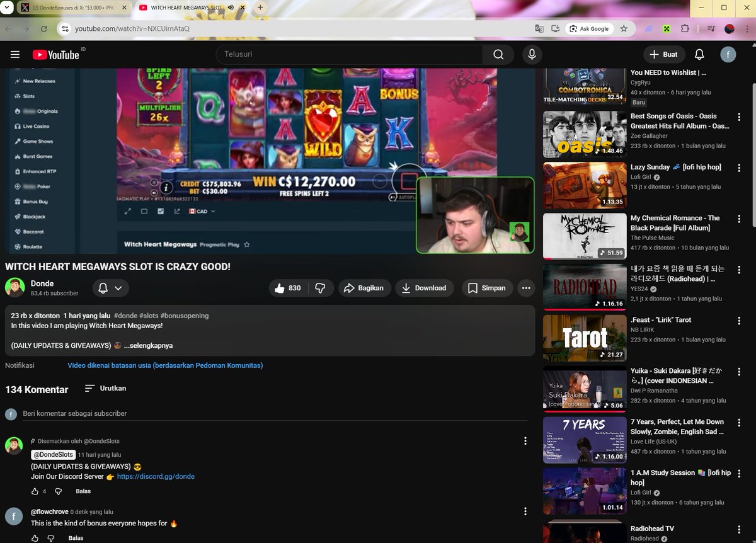View site information icon in address bar
756x543 pixels.
(64, 28)
